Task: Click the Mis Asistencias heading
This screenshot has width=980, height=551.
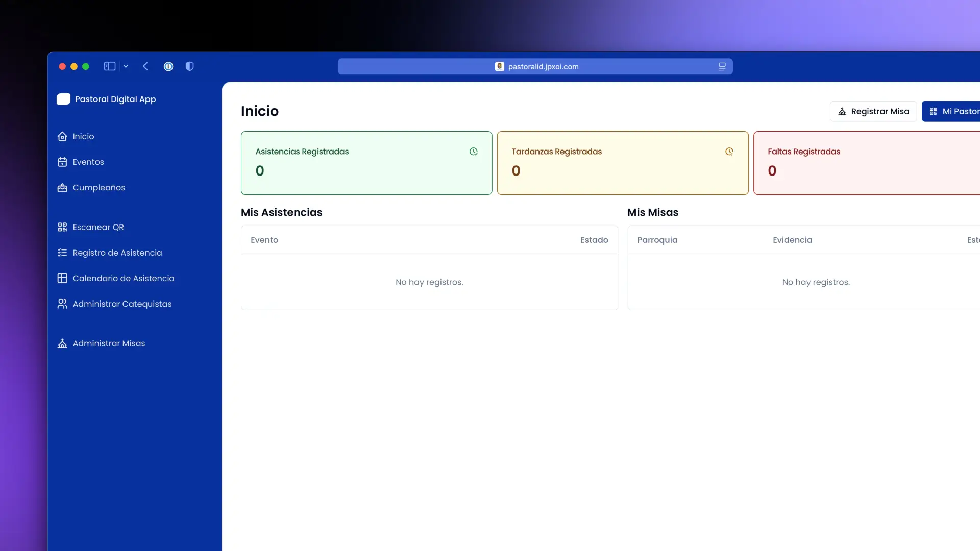Action: [282, 212]
